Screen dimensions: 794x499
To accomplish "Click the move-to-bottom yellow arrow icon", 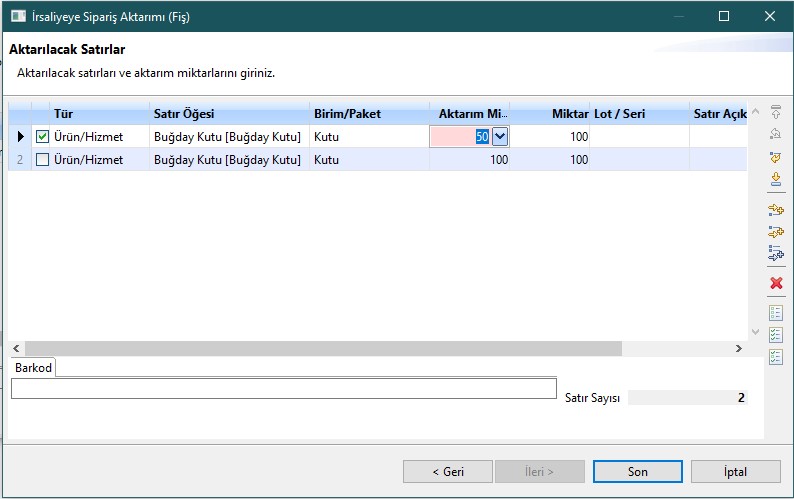I will [775, 179].
